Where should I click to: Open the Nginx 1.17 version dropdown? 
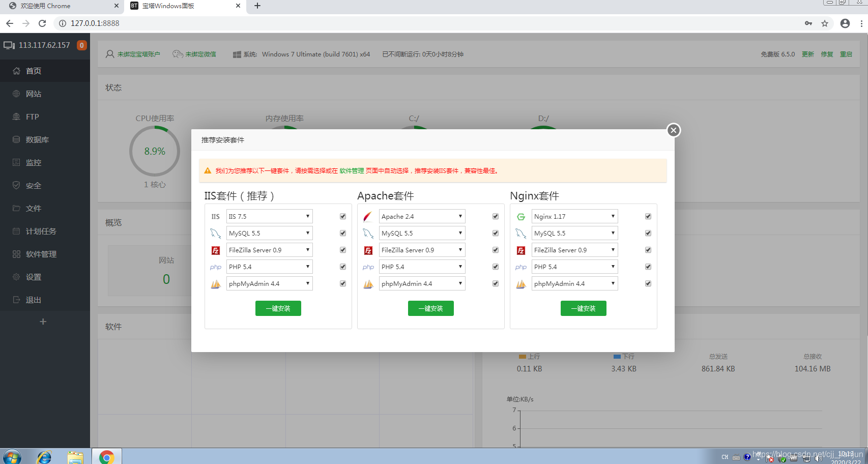click(575, 216)
